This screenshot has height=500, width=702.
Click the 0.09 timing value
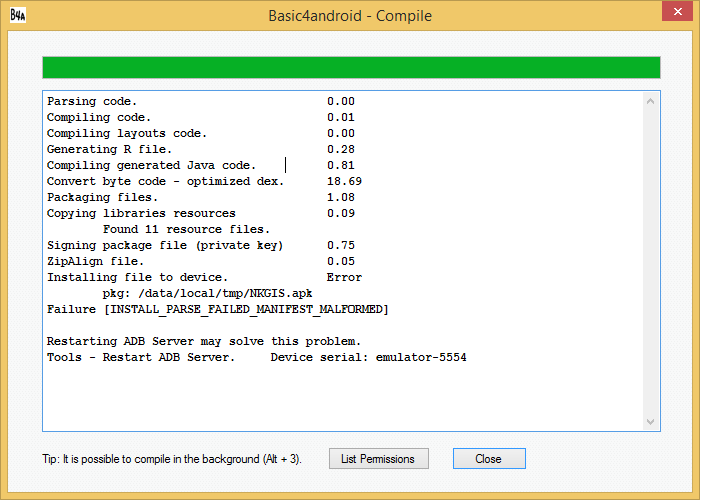pos(341,214)
